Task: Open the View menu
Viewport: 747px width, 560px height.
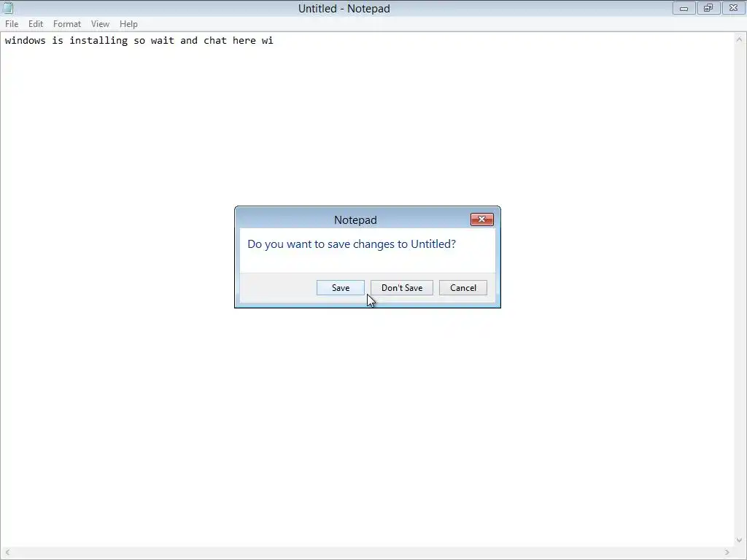Action: 100,24
